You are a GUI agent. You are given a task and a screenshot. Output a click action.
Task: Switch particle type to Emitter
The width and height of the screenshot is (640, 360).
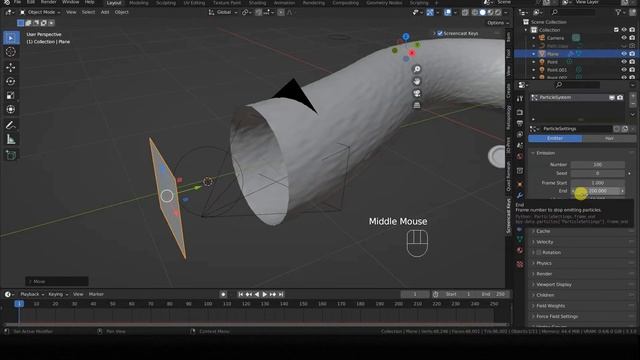pyautogui.click(x=555, y=138)
